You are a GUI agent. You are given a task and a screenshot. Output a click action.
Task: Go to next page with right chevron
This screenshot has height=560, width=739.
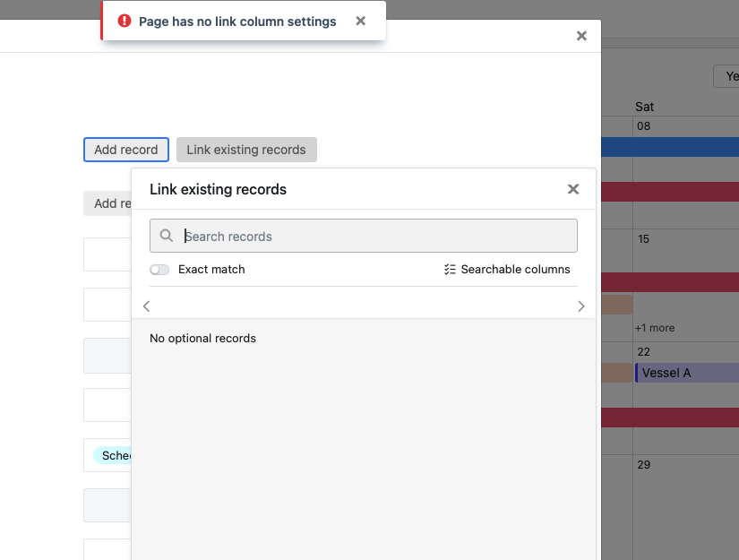pos(581,306)
